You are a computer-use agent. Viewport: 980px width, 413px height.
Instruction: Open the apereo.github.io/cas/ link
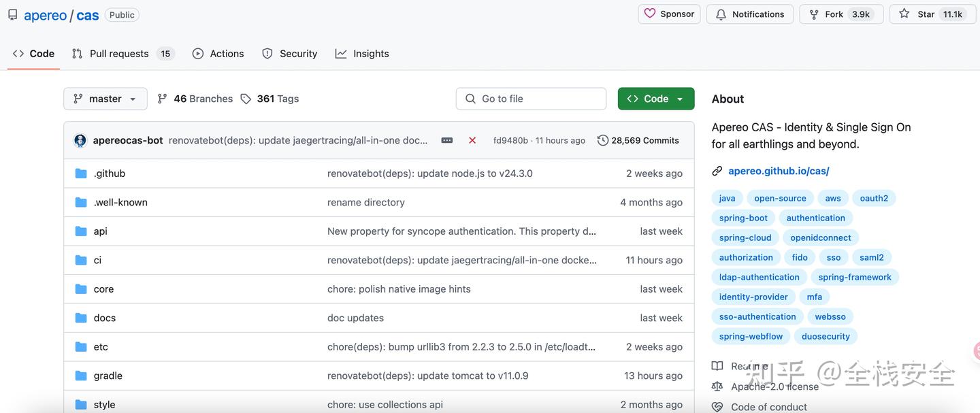coord(779,171)
